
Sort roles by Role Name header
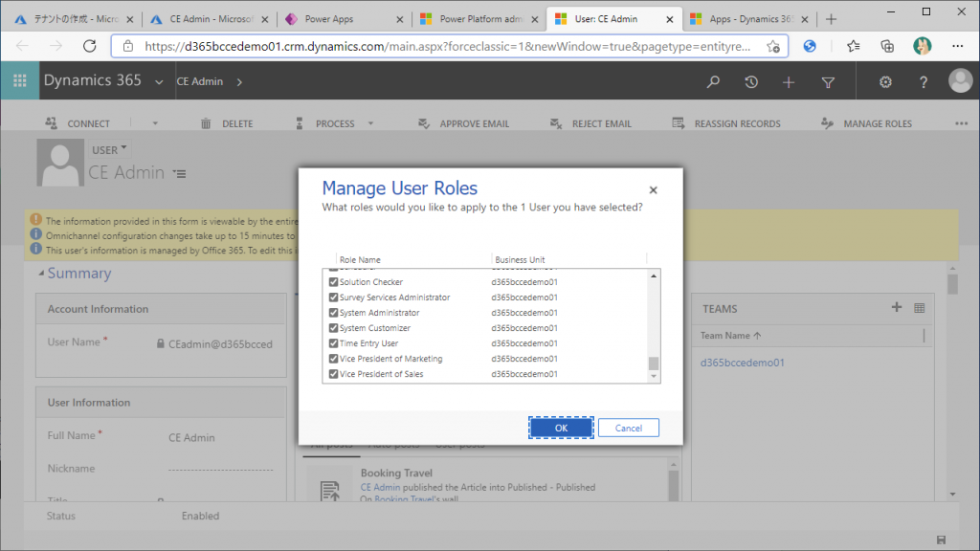[x=360, y=259]
